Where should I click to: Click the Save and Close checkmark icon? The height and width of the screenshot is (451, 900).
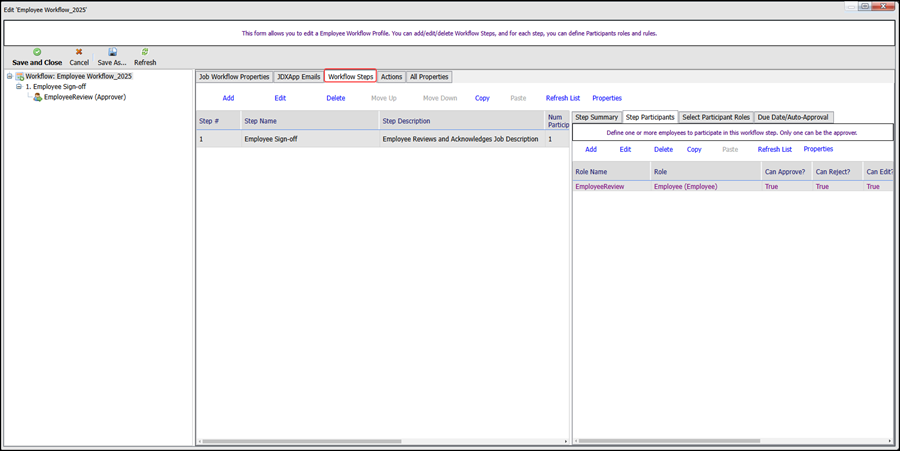pyautogui.click(x=37, y=52)
